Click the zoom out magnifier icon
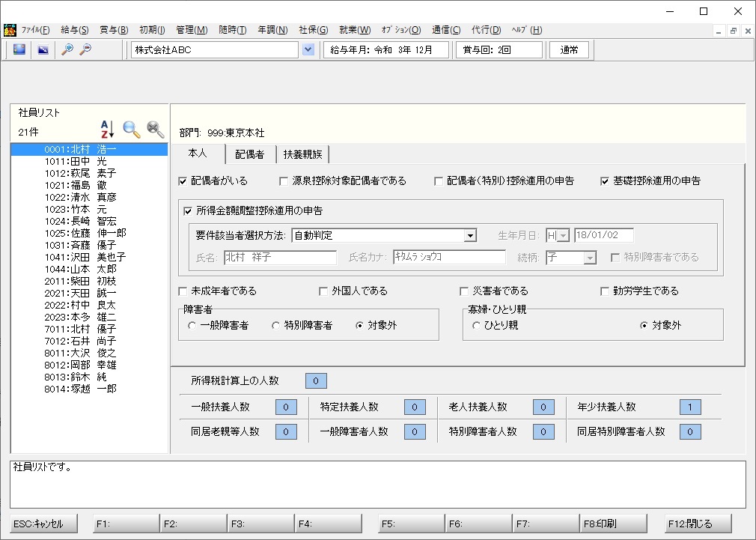This screenshot has width=756, height=540. pos(85,49)
